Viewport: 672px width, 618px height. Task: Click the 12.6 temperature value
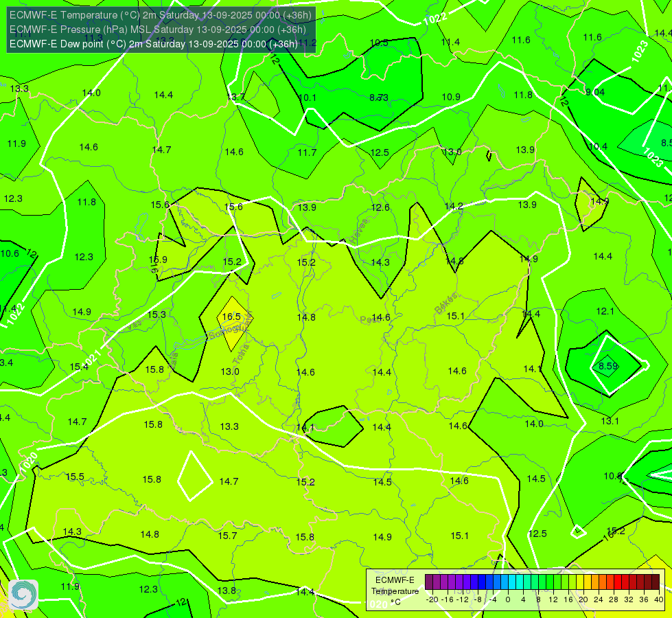click(x=380, y=207)
